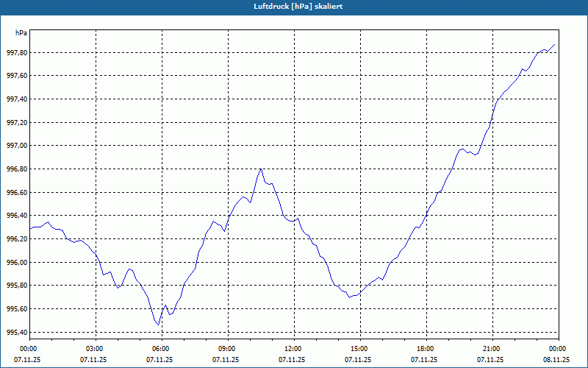
Task: Click the 12:00 time axis label
Action: click(x=294, y=349)
